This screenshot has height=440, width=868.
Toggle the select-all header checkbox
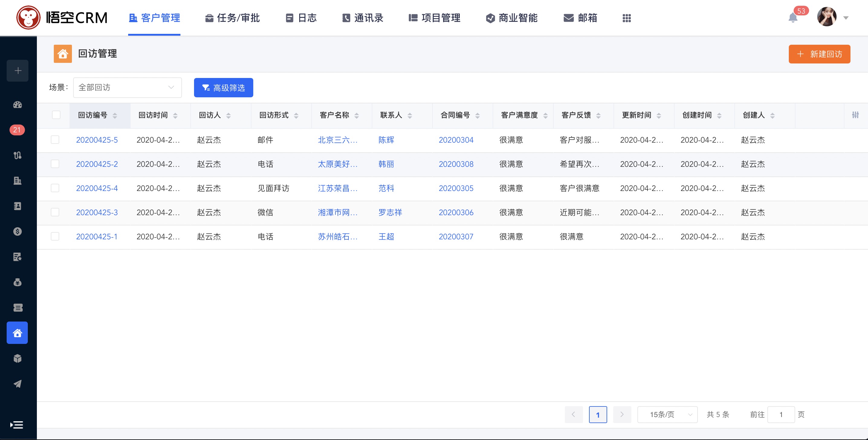coord(56,115)
